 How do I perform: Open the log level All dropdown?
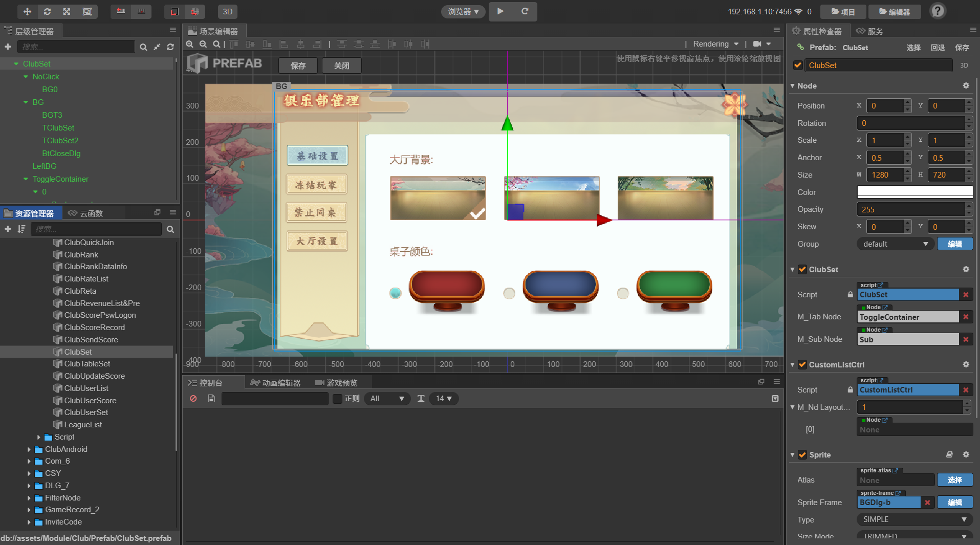(387, 399)
